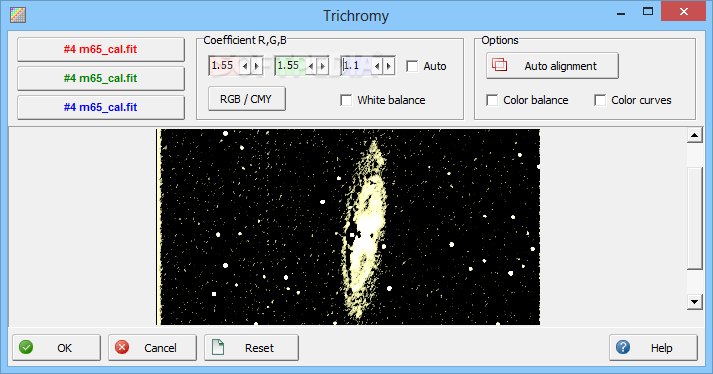Enable the White balance checkbox
Viewport: 713px width, 374px height.
pos(346,100)
